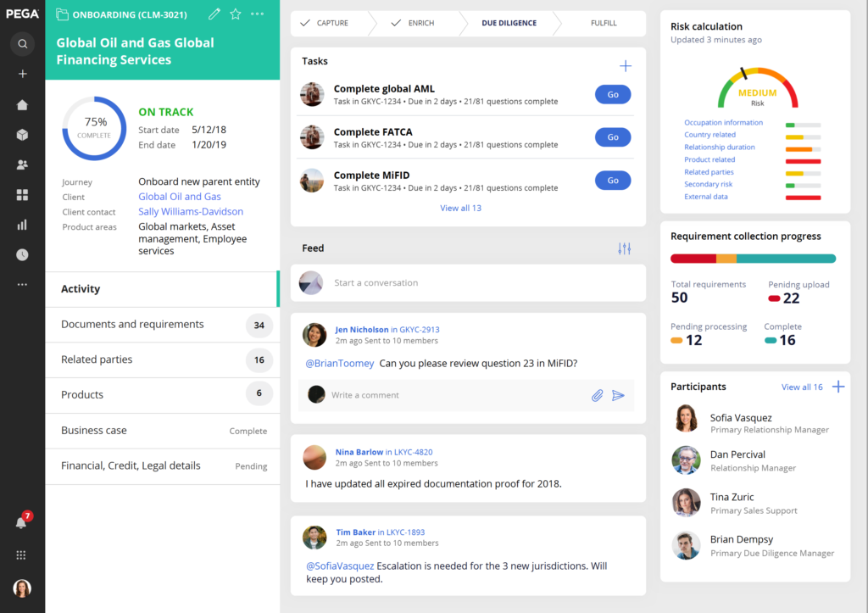Open the Product related risk item
The height and width of the screenshot is (613, 868).
click(x=709, y=159)
